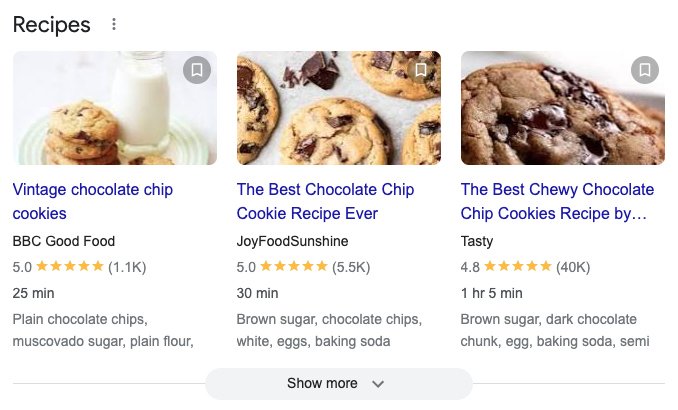This screenshot has height=410, width=678.
Task: Click the Show more chevron arrow
Action: pos(377,384)
